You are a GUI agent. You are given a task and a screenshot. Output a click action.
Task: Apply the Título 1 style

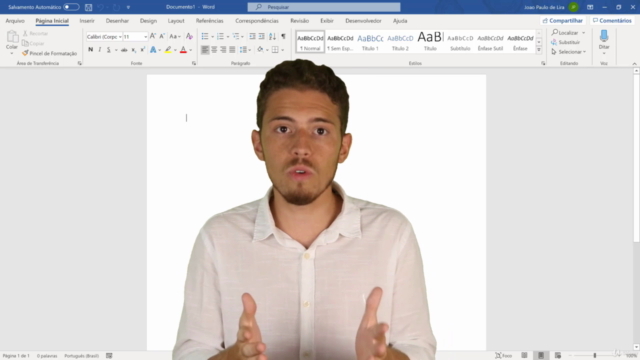point(370,41)
